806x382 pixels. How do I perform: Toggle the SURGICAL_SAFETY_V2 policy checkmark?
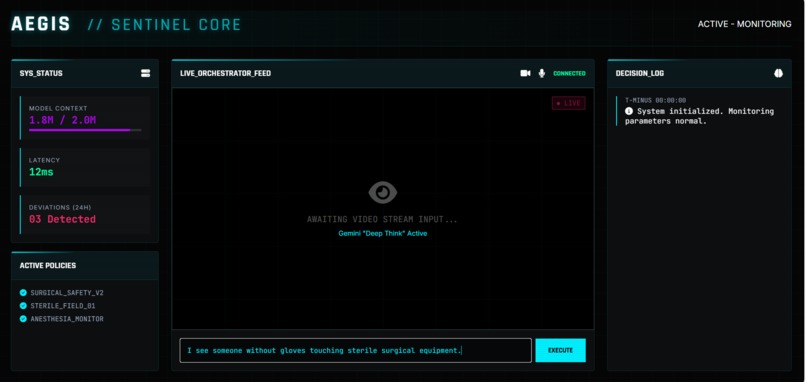[23, 293]
